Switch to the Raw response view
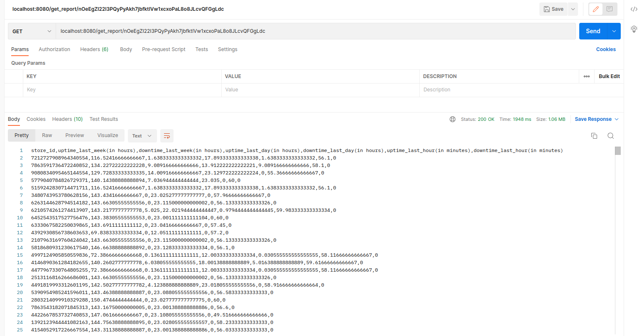The height and width of the screenshot is (336, 644). [47, 135]
